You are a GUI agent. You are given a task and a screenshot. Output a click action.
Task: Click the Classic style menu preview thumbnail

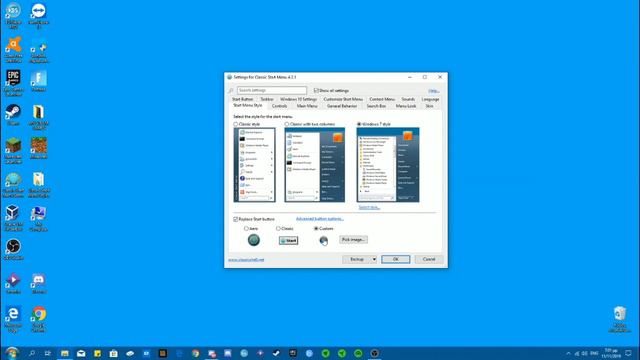tap(254, 165)
